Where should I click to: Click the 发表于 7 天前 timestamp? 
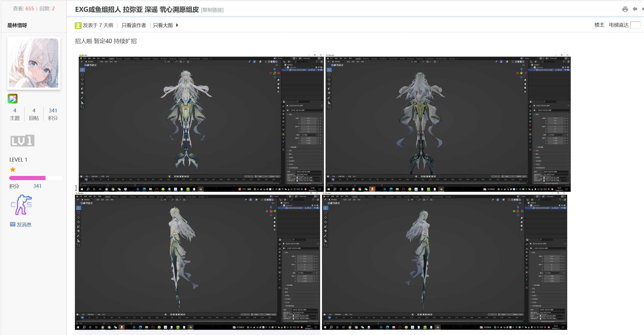click(x=98, y=25)
